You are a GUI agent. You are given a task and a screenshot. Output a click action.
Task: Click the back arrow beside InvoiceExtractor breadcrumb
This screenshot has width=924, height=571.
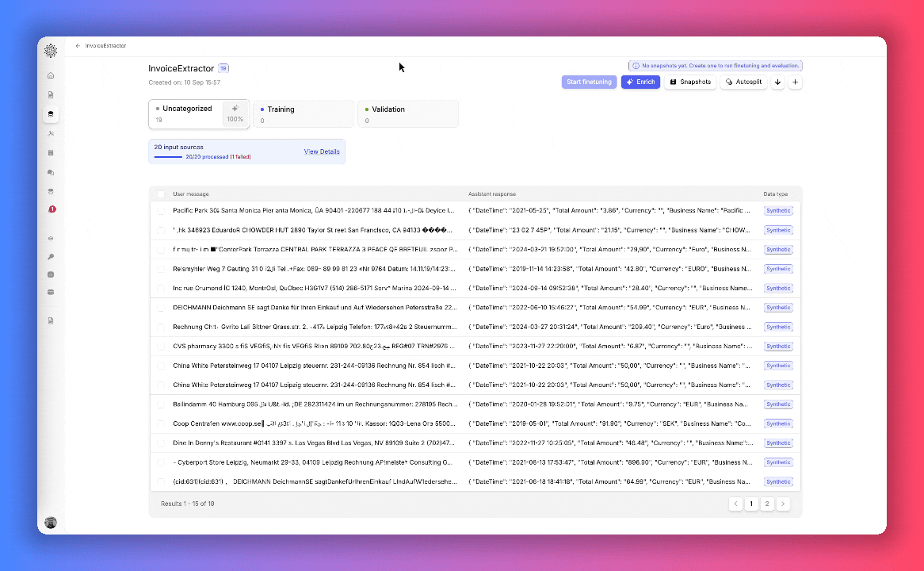(x=78, y=45)
